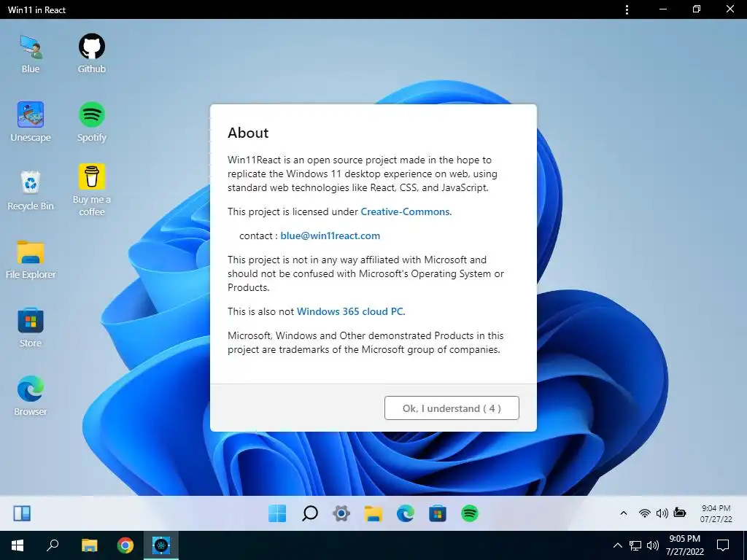Open the Store desktop icon
Image resolution: width=747 pixels, height=560 pixels.
(x=31, y=328)
